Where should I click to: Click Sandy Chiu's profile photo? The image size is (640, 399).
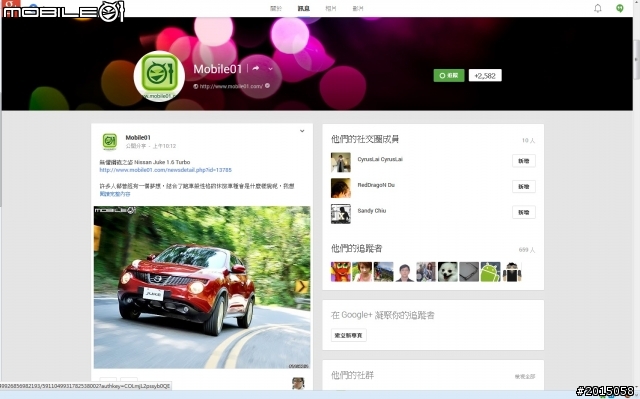click(341, 214)
